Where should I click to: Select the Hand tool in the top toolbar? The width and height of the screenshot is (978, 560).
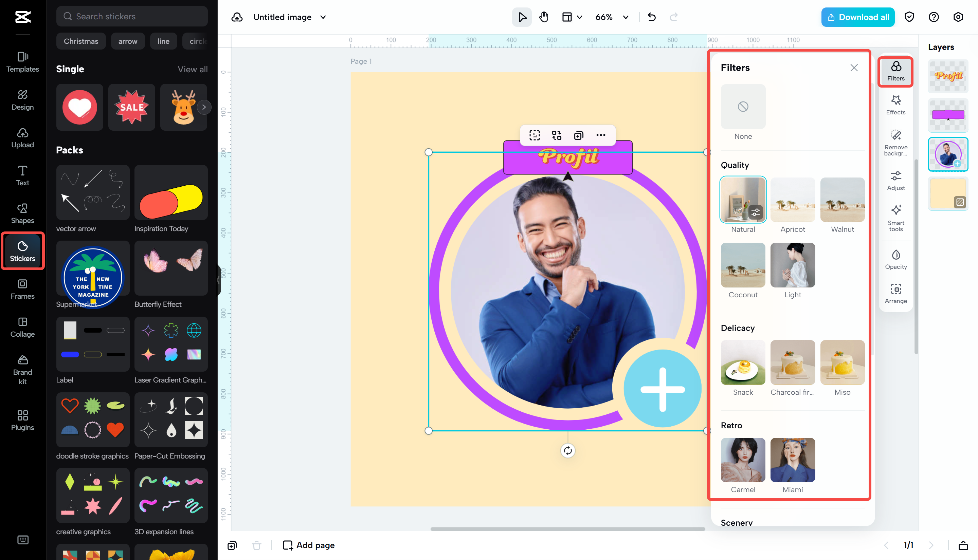click(544, 17)
